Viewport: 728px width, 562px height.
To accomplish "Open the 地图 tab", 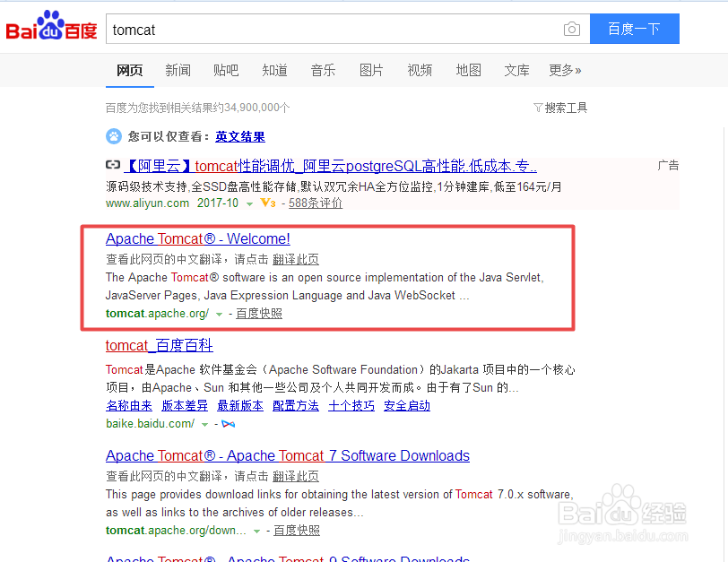I will pyautogui.click(x=468, y=70).
